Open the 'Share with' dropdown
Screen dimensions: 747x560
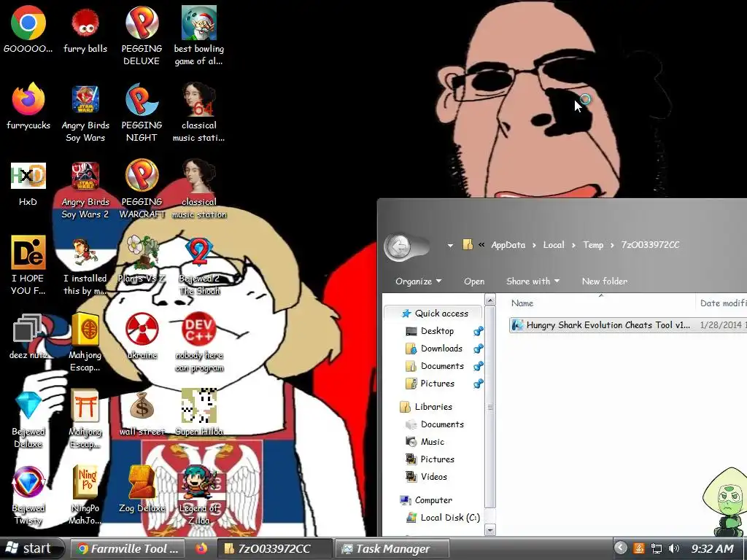(x=533, y=281)
